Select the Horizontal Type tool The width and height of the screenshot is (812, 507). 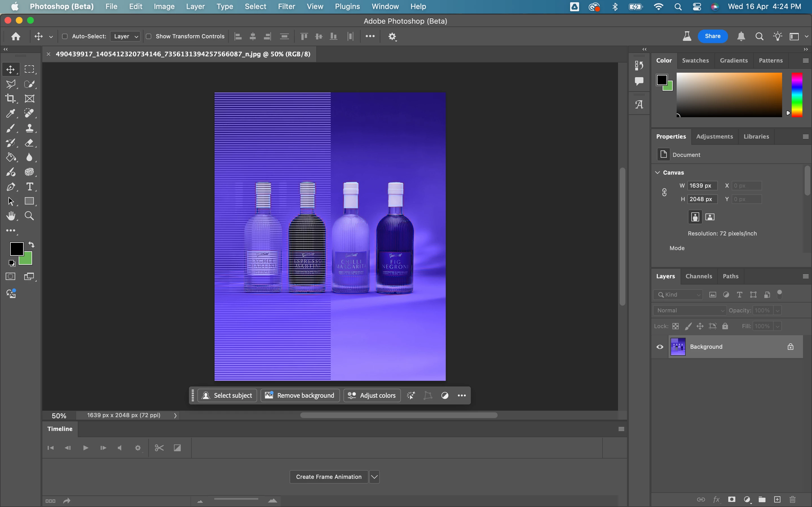coord(30,187)
